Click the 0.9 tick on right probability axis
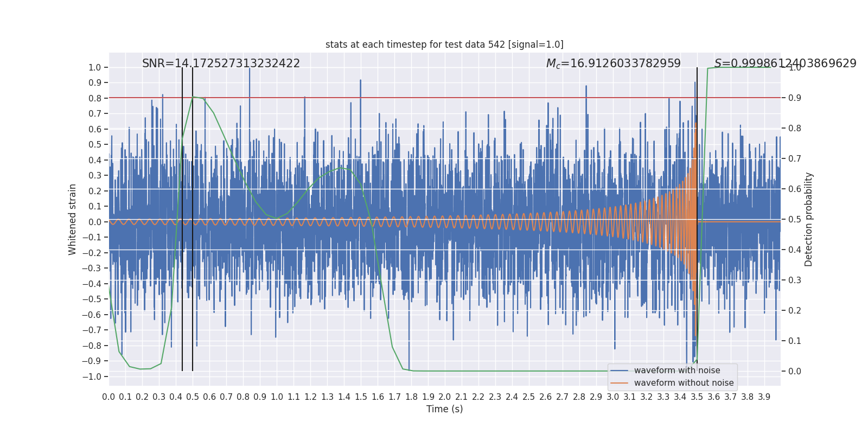 pyautogui.click(x=795, y=98)
